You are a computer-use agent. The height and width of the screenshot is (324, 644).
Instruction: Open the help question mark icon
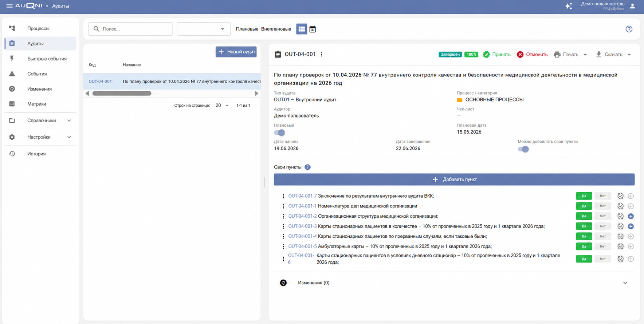(629, 29)
